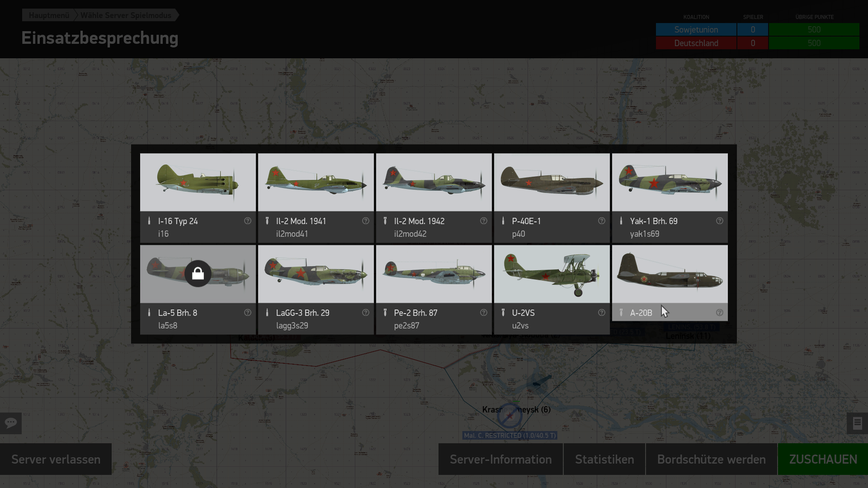Go to Wähle Server Spielmodus breadcrumb

(126, 15)
